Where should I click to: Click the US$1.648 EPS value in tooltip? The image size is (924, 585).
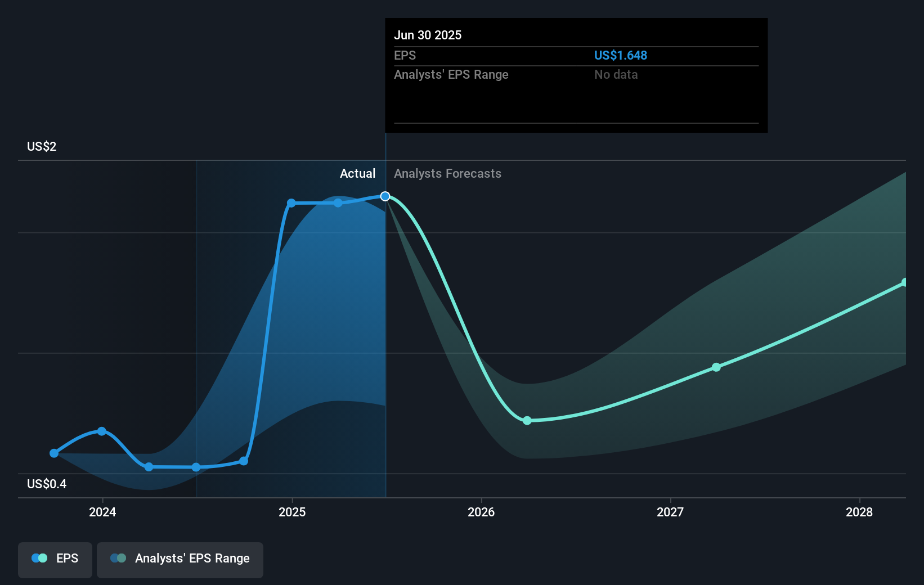pos(621,56)
